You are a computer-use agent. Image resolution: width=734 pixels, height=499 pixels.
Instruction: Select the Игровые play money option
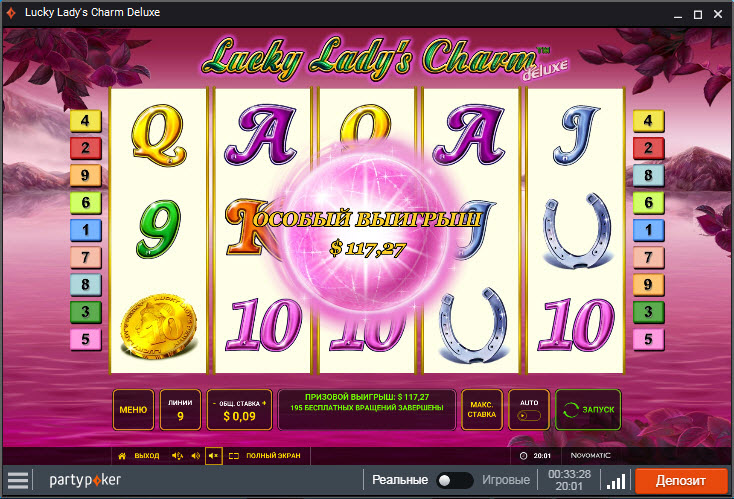[x=506, y=480]
